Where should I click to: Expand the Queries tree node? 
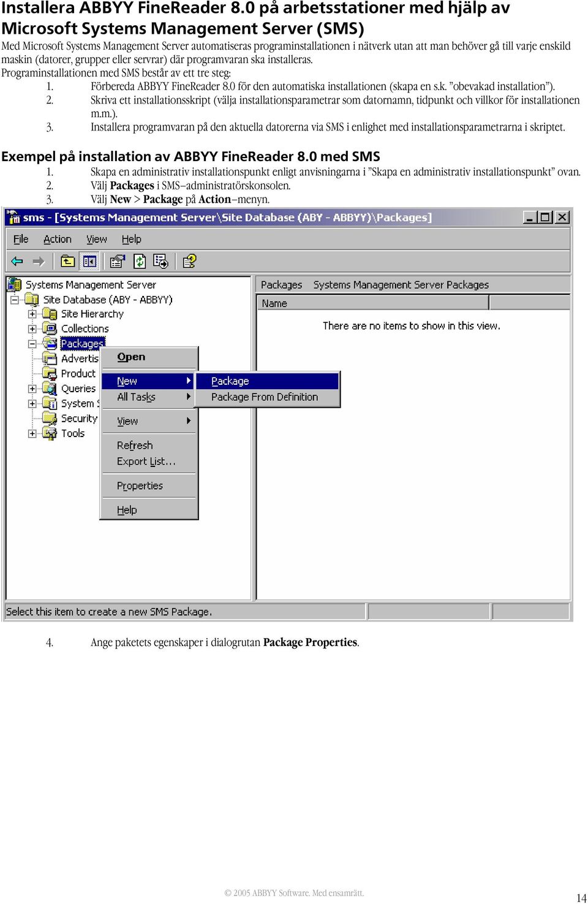pos(32,389)
